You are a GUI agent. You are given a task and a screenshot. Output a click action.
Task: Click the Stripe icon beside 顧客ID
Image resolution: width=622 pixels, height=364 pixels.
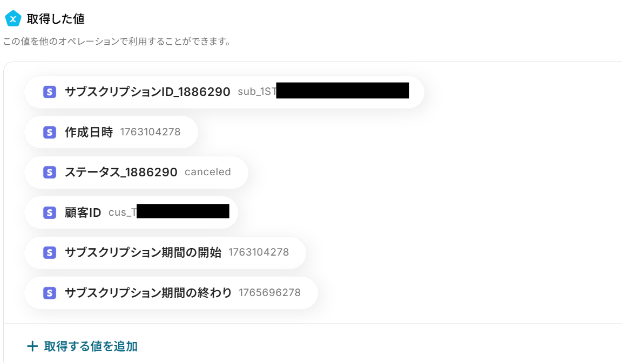[50, 212]
